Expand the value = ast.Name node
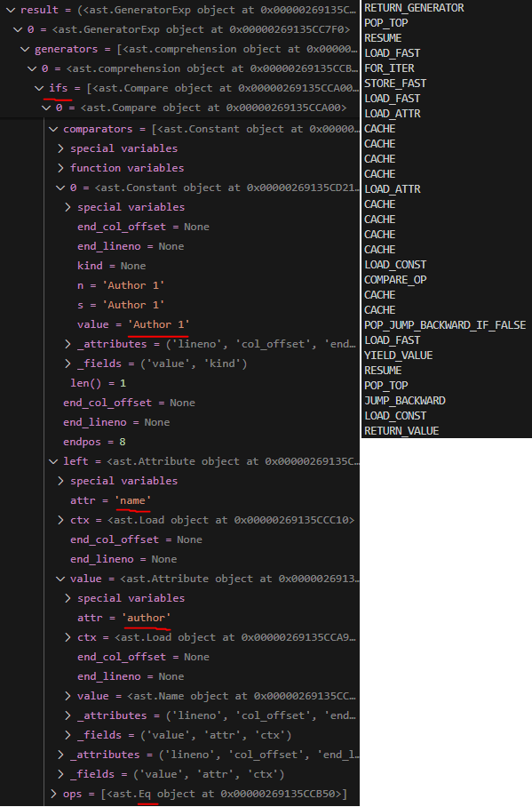Viewport: 532px width, 807px height. [x=67, y=696]
